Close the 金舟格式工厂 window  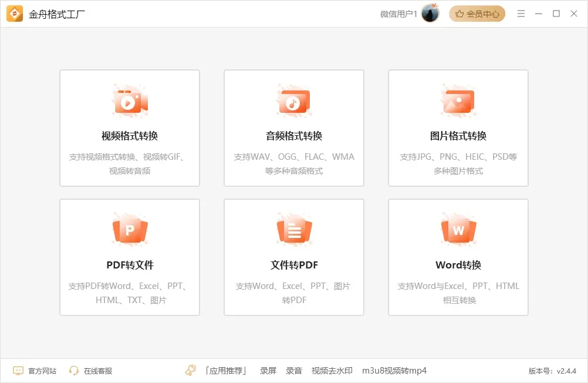coord(574,14)
